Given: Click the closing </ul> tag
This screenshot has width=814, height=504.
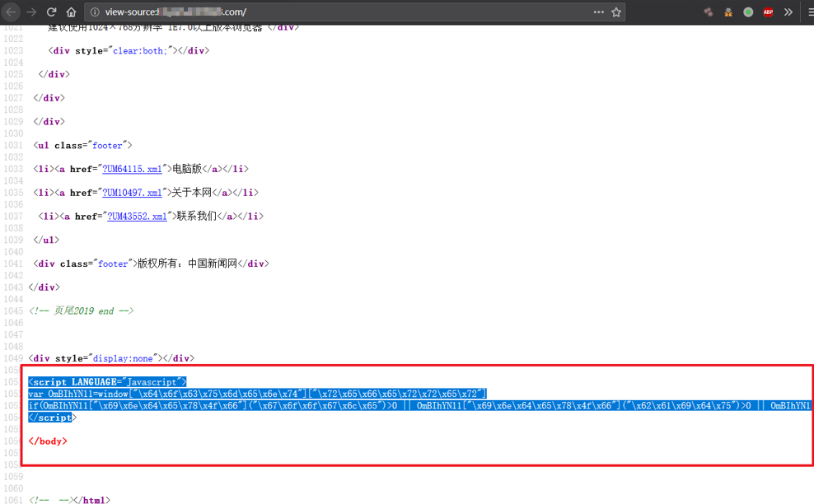Looking at the screenshot, I should pyautogui.click(x=46, y=240).
